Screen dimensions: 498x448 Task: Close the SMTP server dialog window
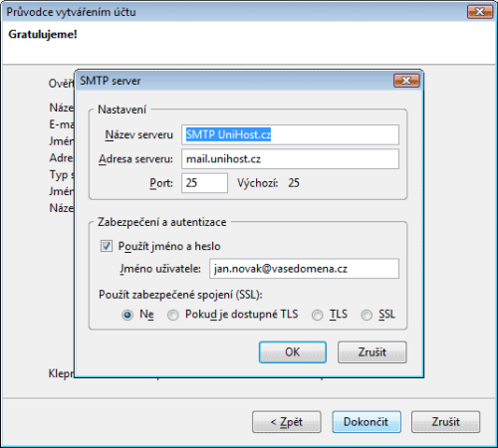pos(406,81)
